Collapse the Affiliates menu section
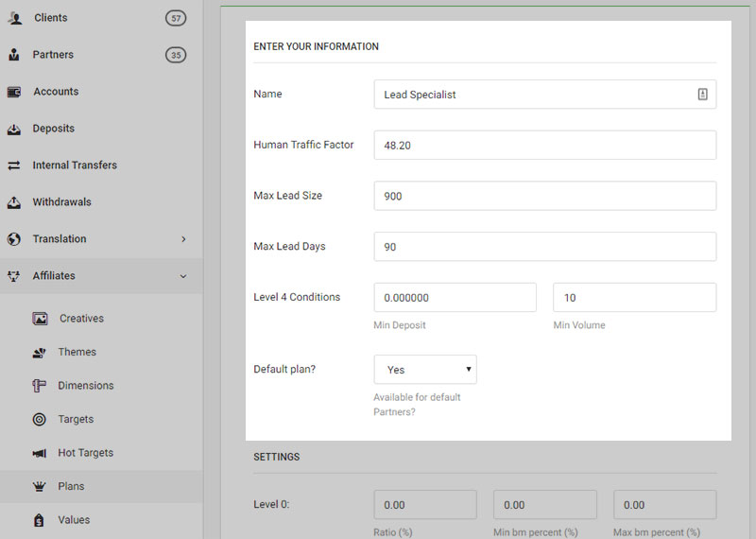Image resolution: width=756 pixels, height=539 pixels. pyautogui.click(x=183, y=276)
